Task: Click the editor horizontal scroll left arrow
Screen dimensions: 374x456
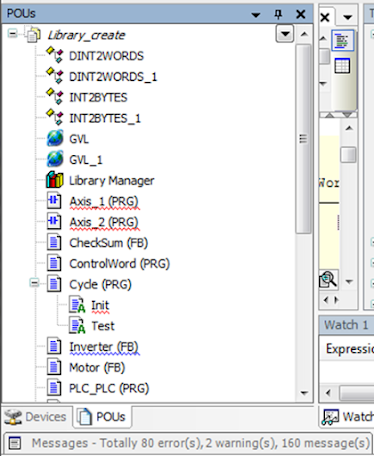Action: tap(326, 300)
